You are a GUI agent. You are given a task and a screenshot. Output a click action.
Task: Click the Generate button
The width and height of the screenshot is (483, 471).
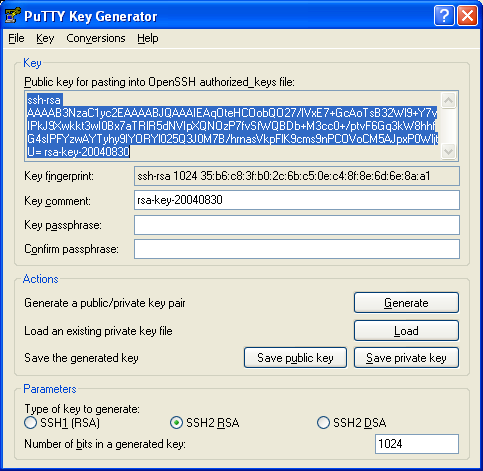tap(406, 303)
